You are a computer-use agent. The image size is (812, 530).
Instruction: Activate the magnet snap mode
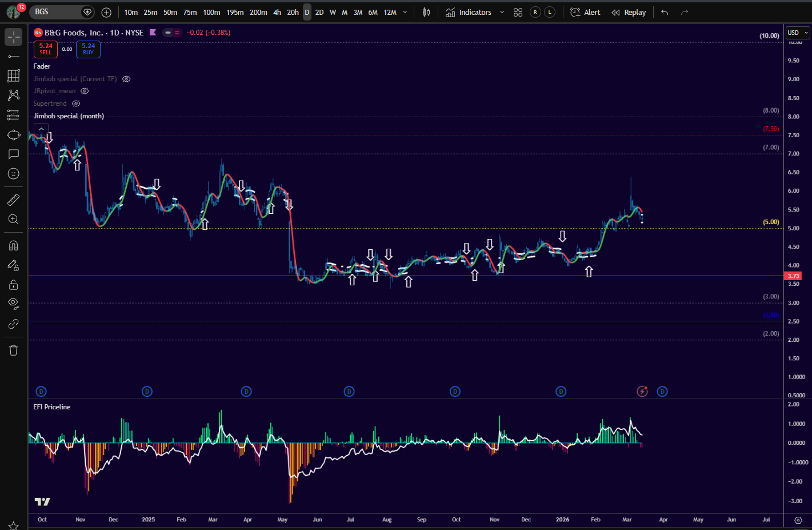pyautogui.click(x=13, y=246)
